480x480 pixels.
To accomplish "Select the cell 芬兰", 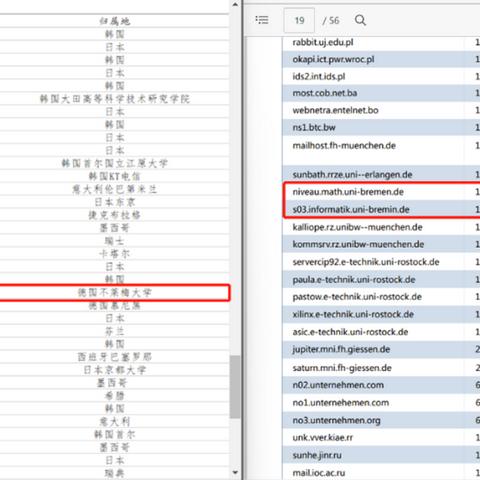I will coord(114,331).
